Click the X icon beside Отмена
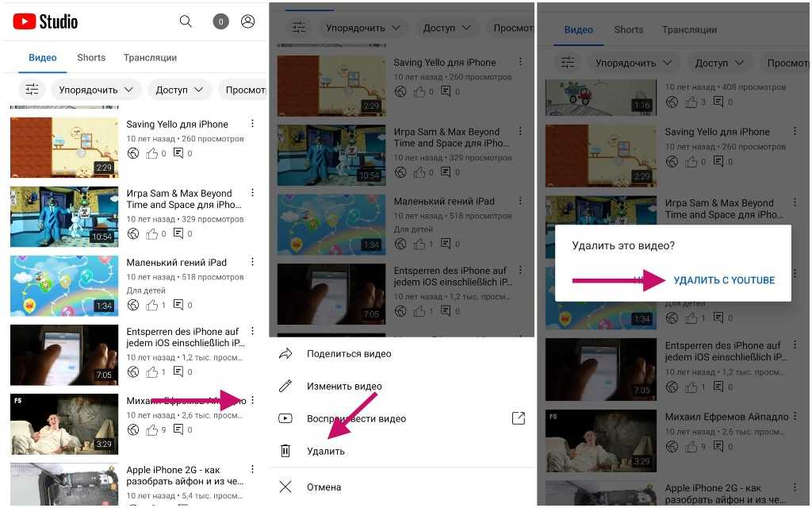 click(x=285, y=487)
